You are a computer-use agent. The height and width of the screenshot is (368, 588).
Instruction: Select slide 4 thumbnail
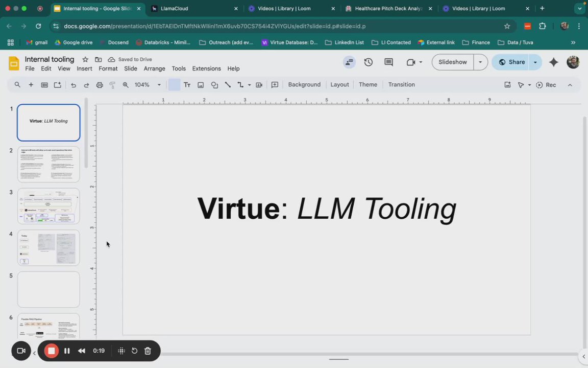click(48, 248)
